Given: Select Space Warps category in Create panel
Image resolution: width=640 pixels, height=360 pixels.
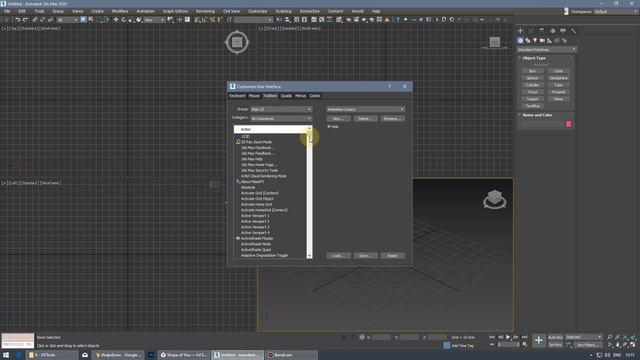Looking at the screenshot, I should [x=557, y=40].
